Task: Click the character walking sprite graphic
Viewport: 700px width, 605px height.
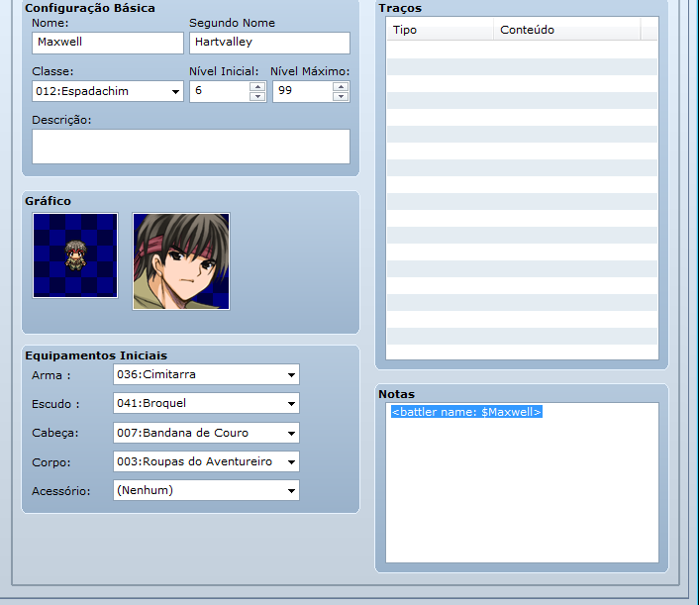Action: [x=75, y=255]
